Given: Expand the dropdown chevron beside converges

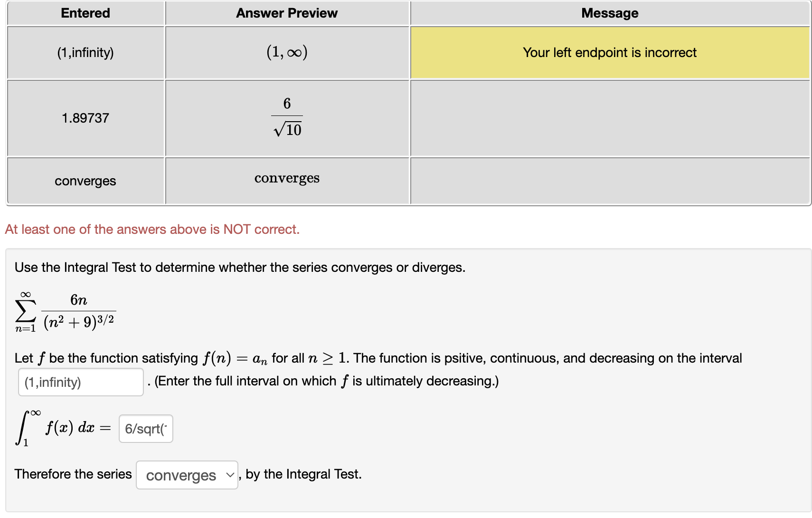Looking at the screenshot, I should tap(228, 475).
